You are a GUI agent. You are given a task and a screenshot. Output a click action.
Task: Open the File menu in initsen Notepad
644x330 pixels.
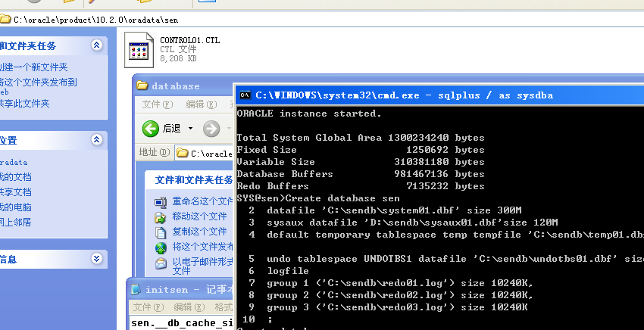[148, 307]
